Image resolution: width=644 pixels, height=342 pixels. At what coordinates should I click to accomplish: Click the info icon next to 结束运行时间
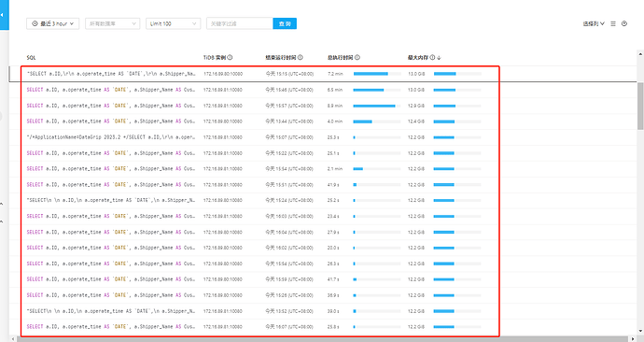301,58
